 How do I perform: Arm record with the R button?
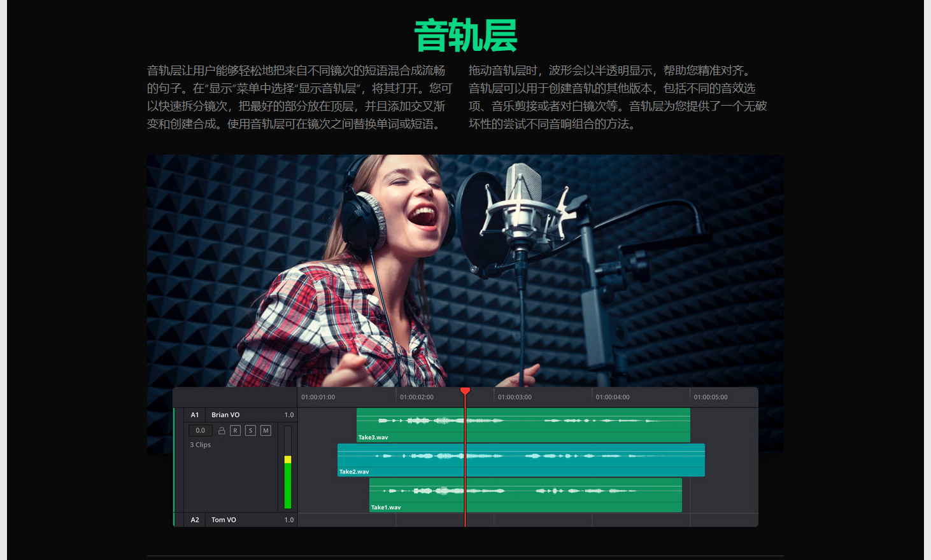tap(235, 431)
